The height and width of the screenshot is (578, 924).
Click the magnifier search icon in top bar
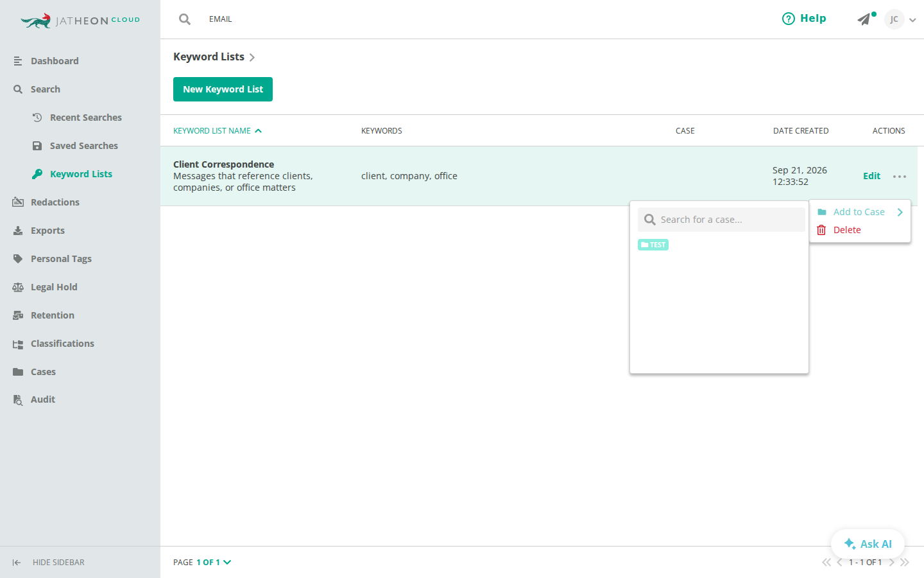point(185,19)
